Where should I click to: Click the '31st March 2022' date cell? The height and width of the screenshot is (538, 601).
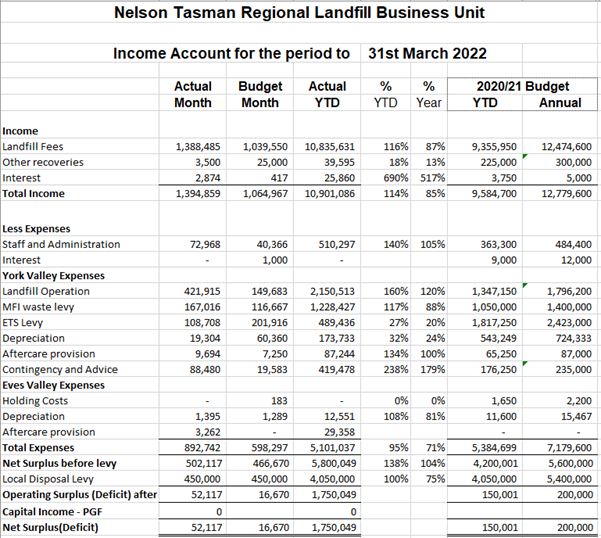coord(427,53)
